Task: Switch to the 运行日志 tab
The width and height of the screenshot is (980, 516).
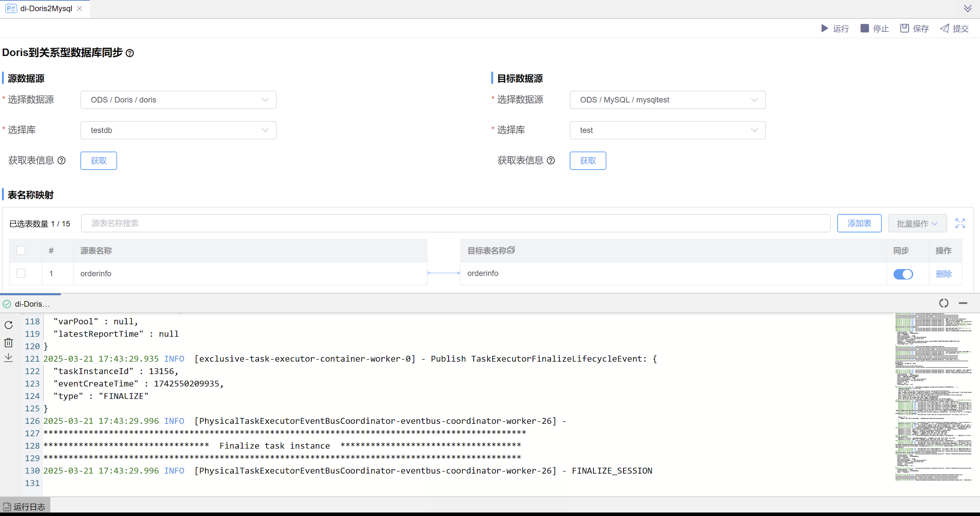Action: pyautogui.click(x=25, y=506)
